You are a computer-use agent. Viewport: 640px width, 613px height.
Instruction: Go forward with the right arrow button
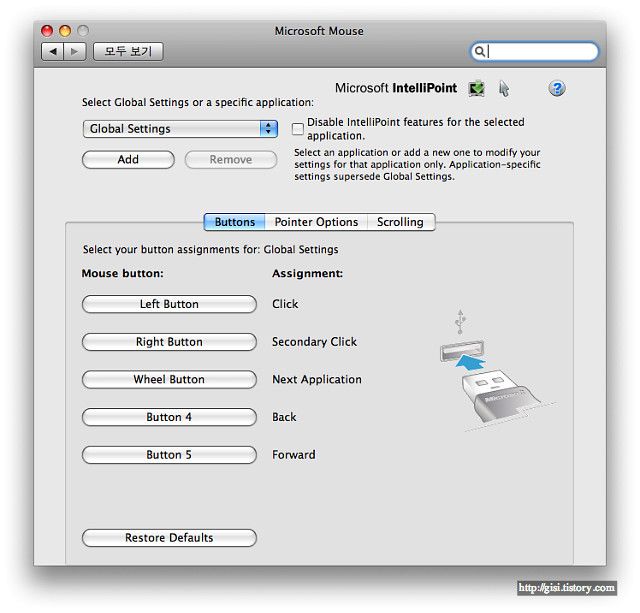75,51
